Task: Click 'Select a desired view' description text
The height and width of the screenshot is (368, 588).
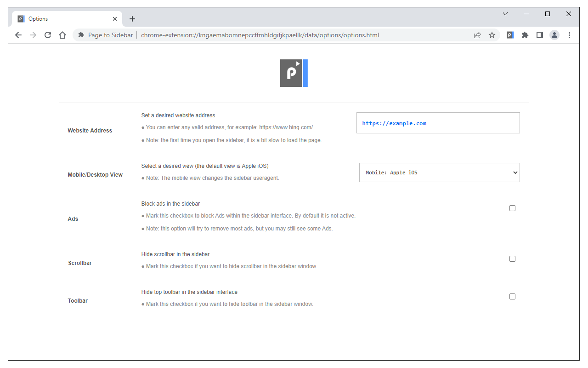Action: pos(205,166)
